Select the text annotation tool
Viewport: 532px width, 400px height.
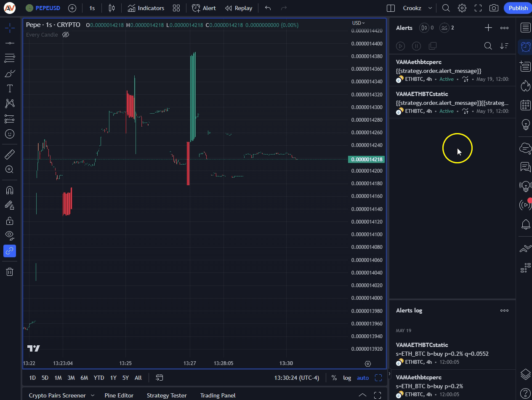click(10, 88)
